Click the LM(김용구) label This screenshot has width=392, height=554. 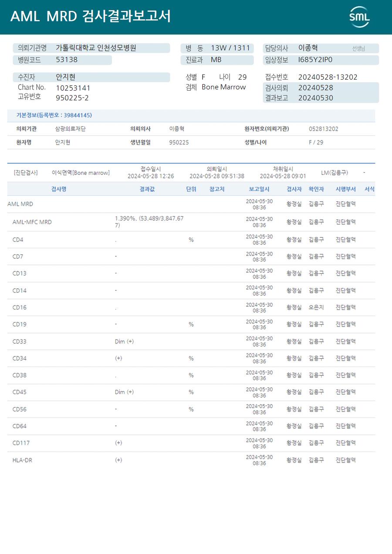[x=335, y=173]
